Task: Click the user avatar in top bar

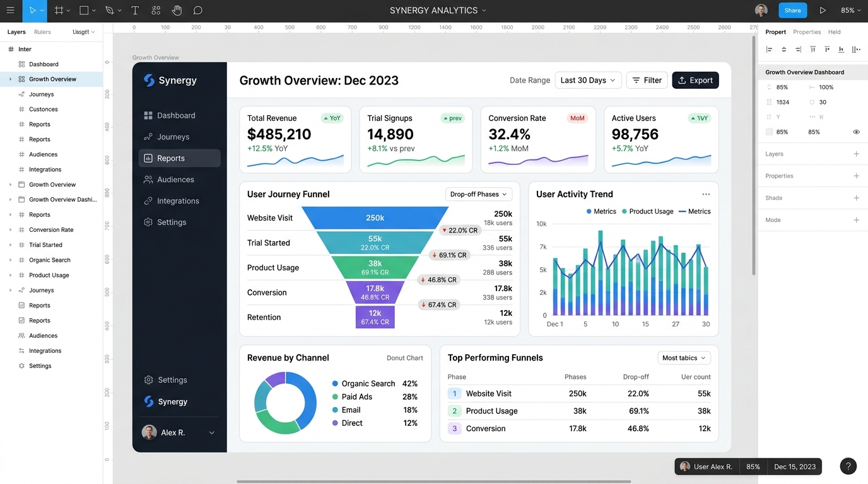Action: pos(761,10)
